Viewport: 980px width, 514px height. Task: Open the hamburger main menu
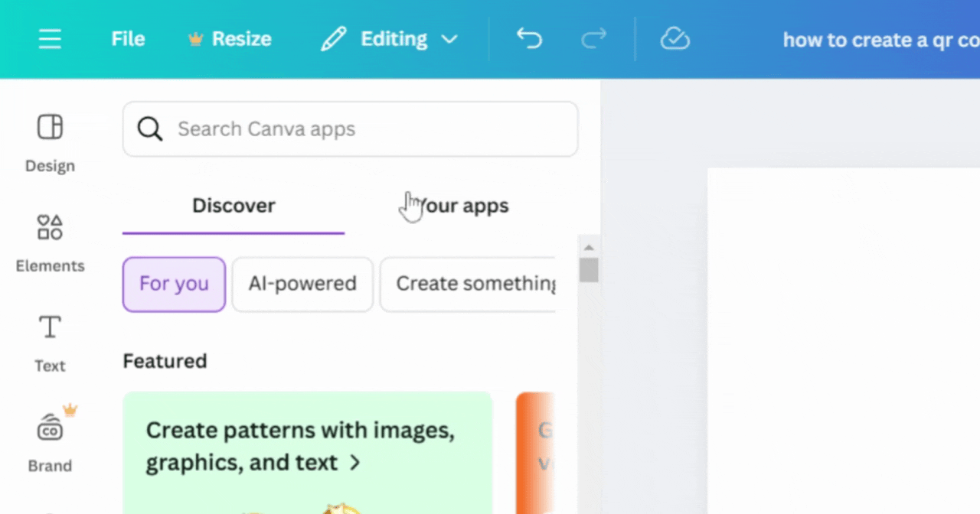(50, 39)
